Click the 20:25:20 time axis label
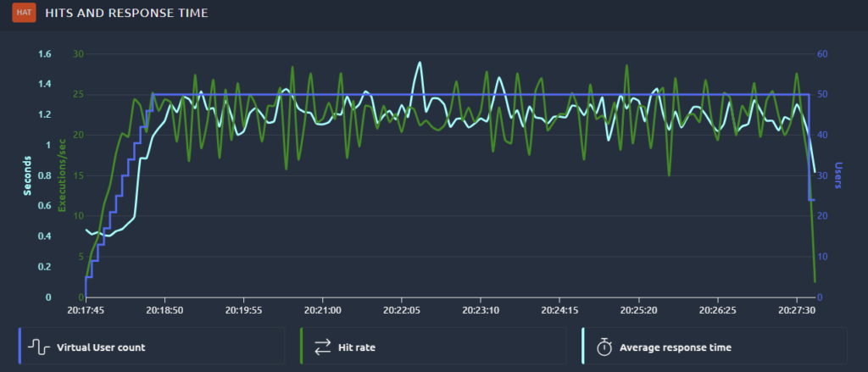This screenshot has width=868, height=372. coord(637,310)
